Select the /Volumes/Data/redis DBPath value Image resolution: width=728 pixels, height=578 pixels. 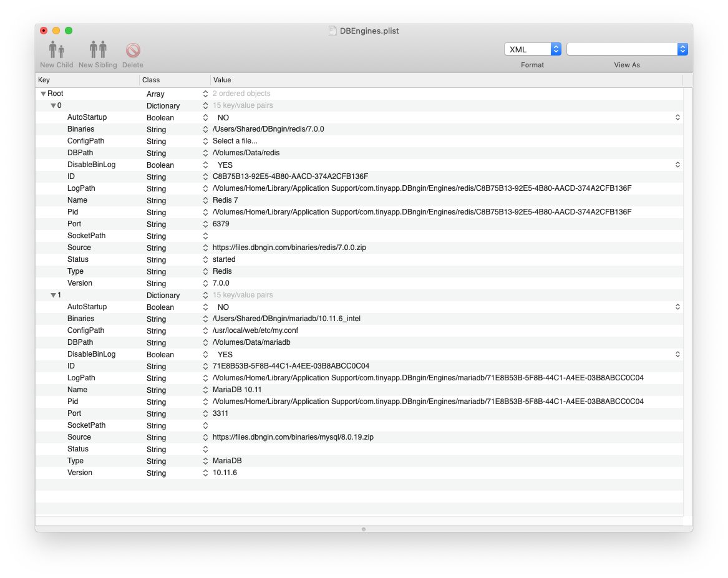[x=246, y=153]
